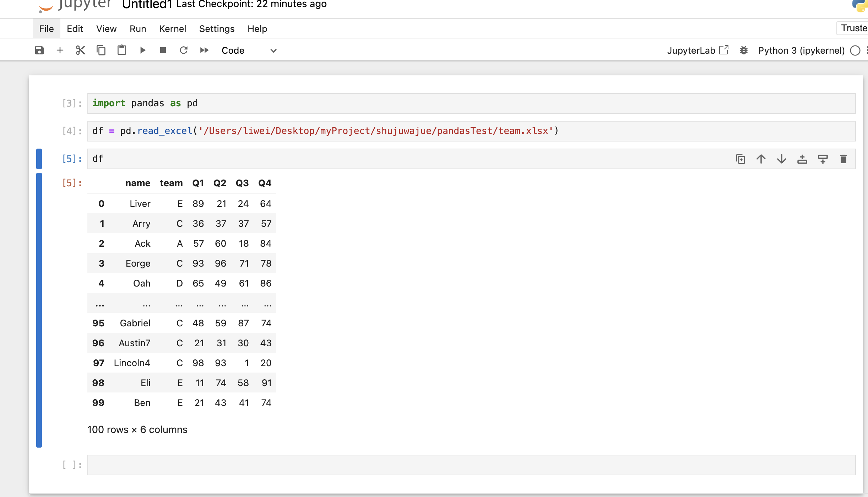
Task: Click Python 3 (ipykernel) kernel name
Action: pos(801,50)
